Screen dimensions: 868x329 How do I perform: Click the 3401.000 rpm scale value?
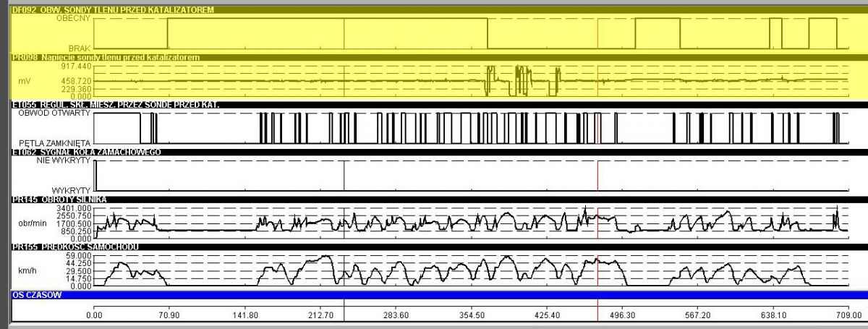74,208
